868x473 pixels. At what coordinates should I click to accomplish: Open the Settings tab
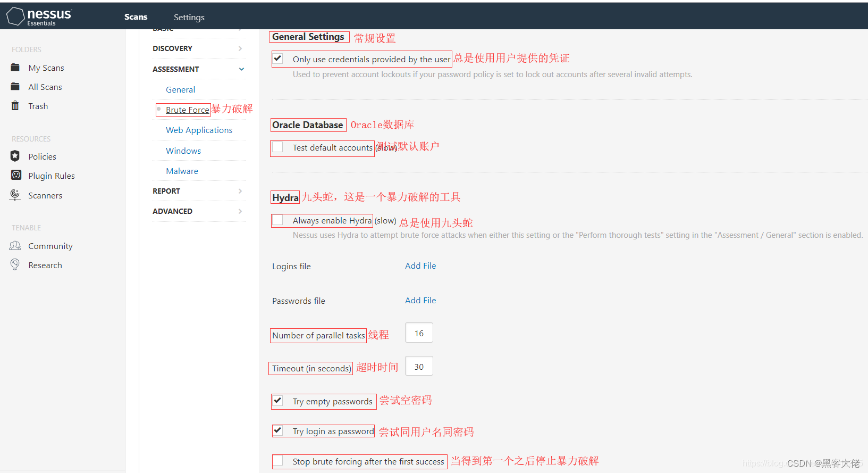coord(189,17)
